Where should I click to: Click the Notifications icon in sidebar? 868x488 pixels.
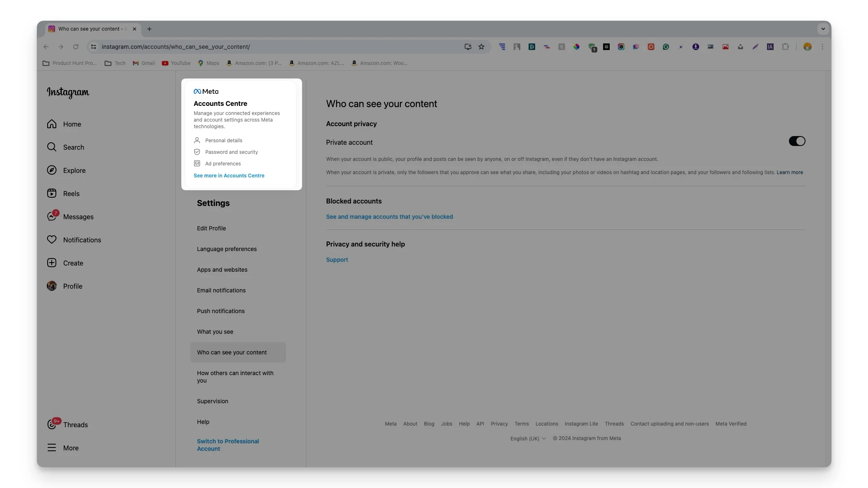51,240
